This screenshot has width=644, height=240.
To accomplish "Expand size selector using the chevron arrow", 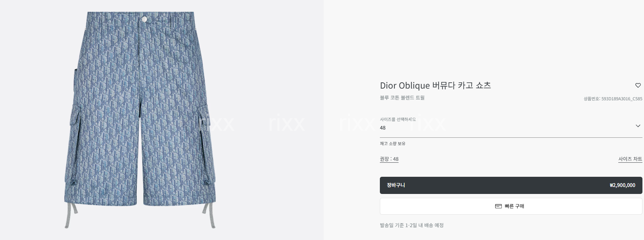I will click(x=638, y=126).
